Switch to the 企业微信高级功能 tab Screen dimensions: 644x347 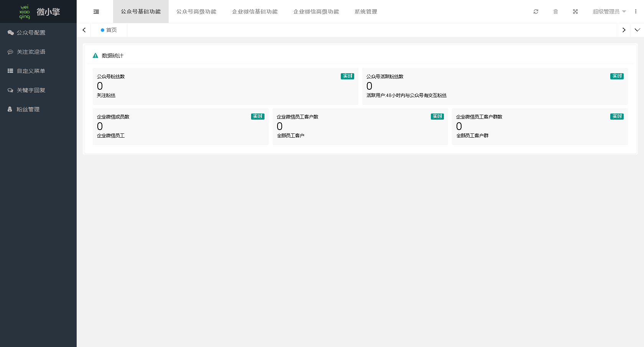click(316, 12)
